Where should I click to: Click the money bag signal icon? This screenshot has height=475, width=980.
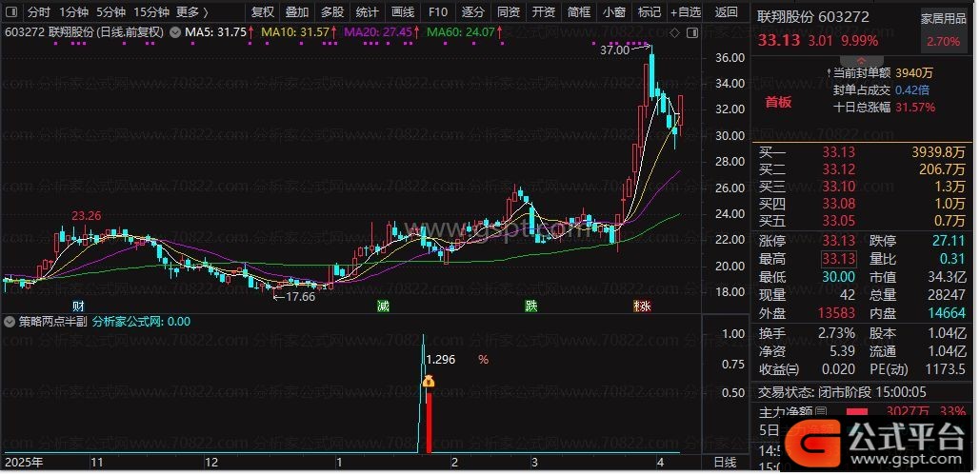pyautogui.click(x=429, y=383)
